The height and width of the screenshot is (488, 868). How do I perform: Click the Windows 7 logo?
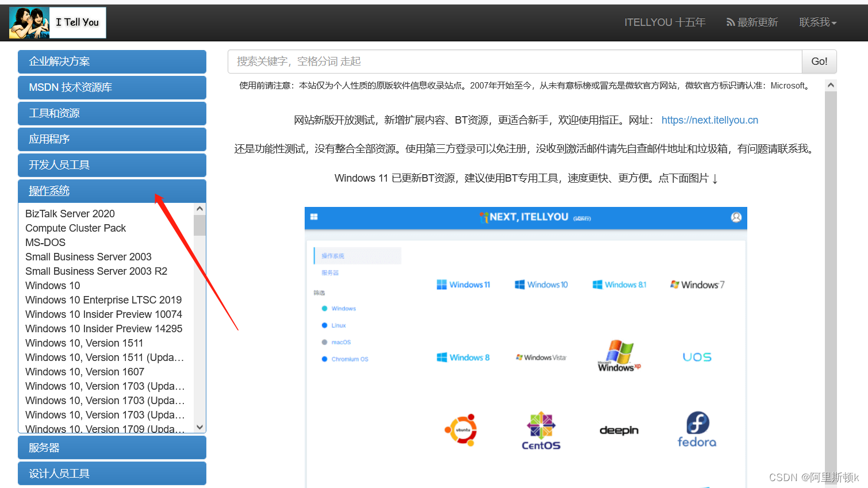(x=697, y=285)
